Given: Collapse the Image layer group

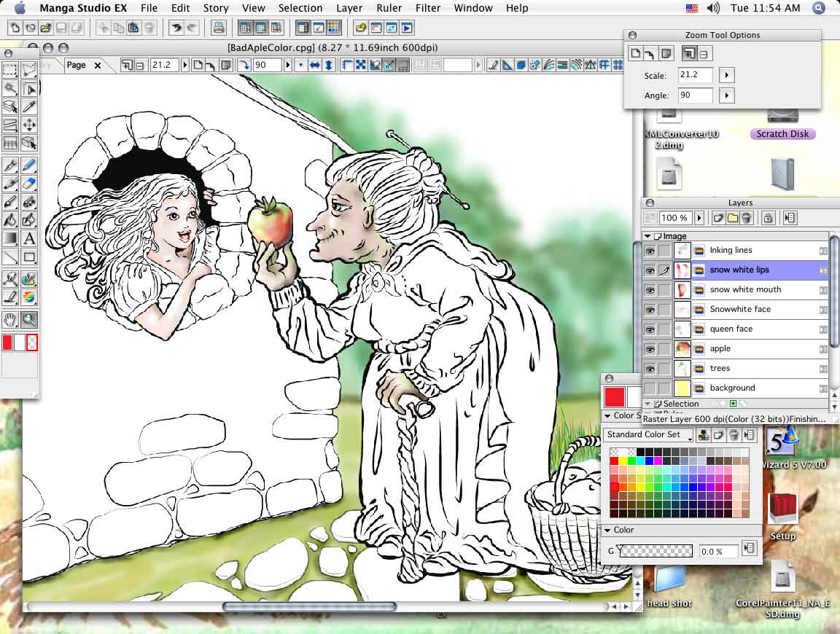Looking at the screenshot, I should point(647,236).
